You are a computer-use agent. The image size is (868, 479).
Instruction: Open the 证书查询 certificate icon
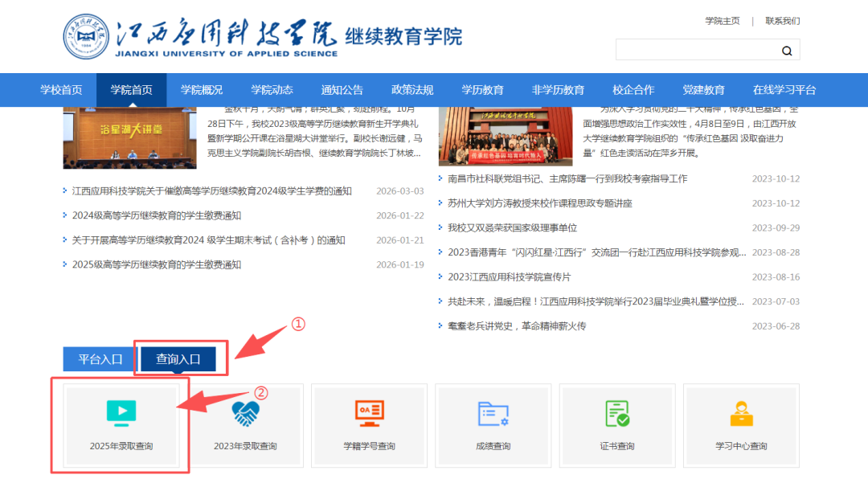coord(616,414)
